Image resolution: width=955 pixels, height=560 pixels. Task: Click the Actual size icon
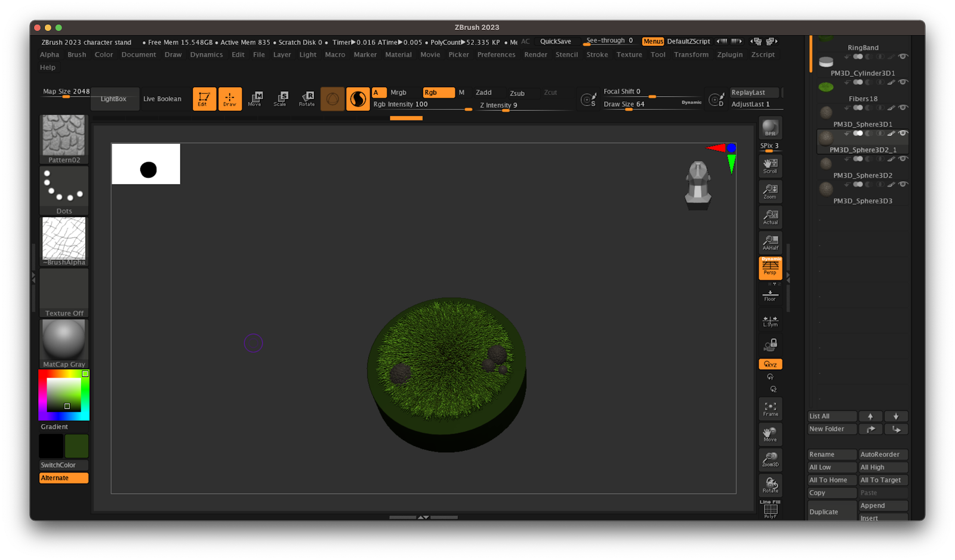coord(770,217)
